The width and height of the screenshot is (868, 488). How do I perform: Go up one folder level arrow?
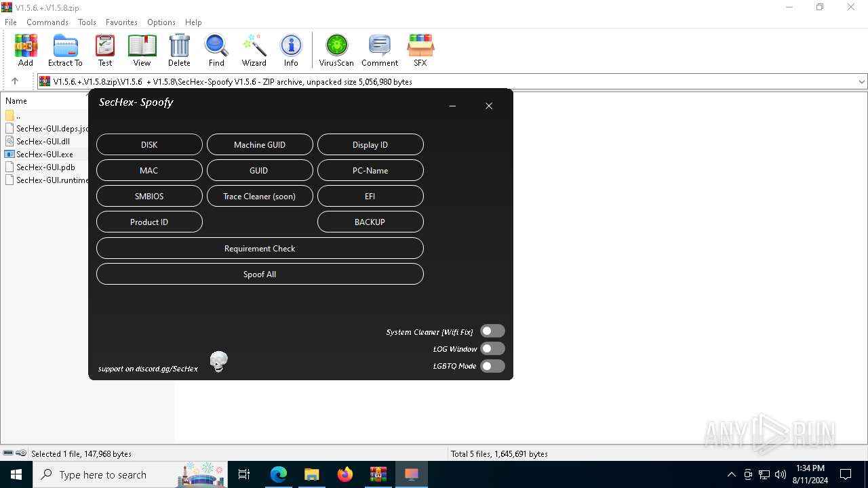coord(15,81)
